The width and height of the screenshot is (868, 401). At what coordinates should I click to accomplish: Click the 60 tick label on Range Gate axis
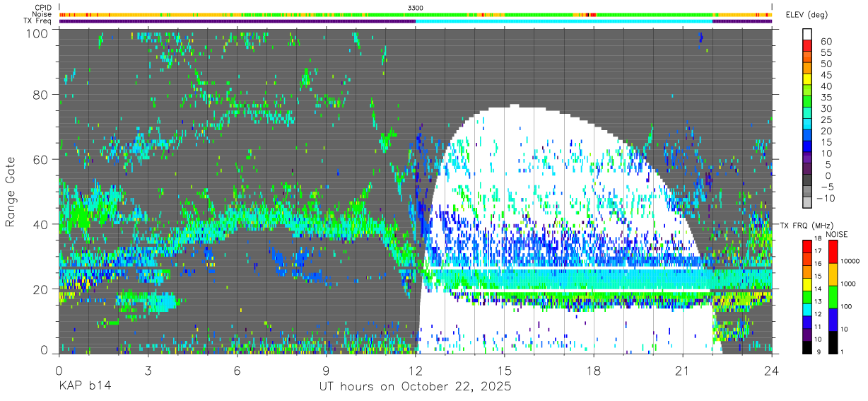tap(41, 160)
